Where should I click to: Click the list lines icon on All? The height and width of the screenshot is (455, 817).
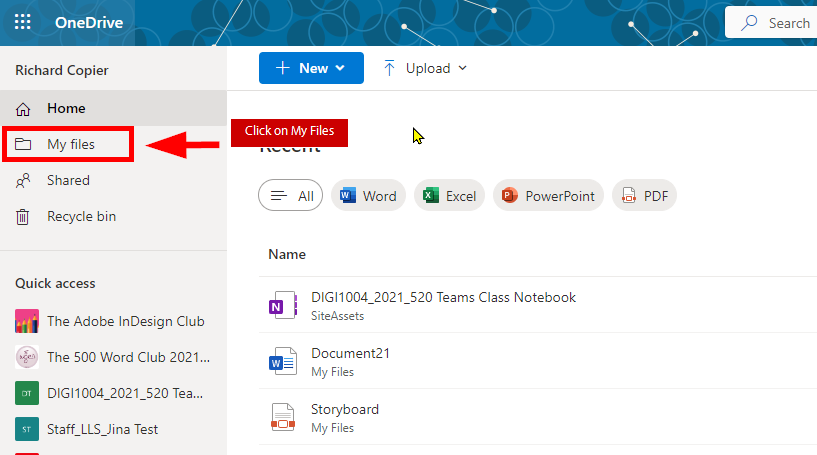tap(279, 195)
